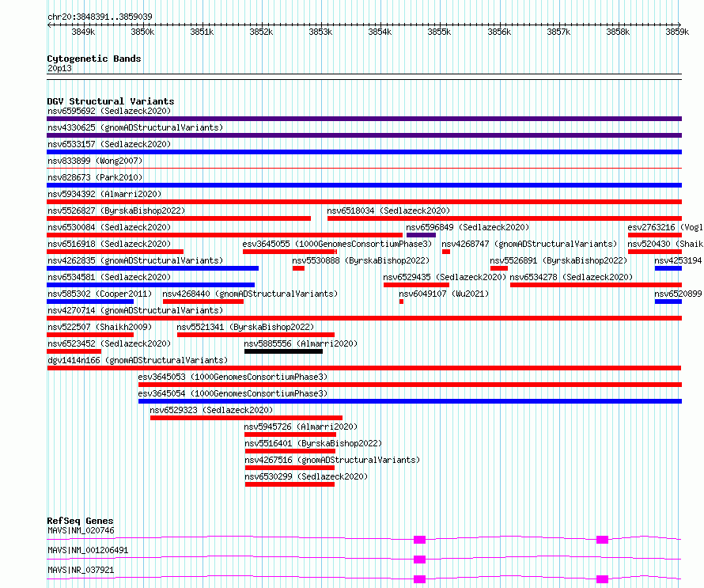This screenshot has height=588, width=704.
Task: Select nsv4267516 (gnomADStructuralVariants) label
Action: pos(332,460)
